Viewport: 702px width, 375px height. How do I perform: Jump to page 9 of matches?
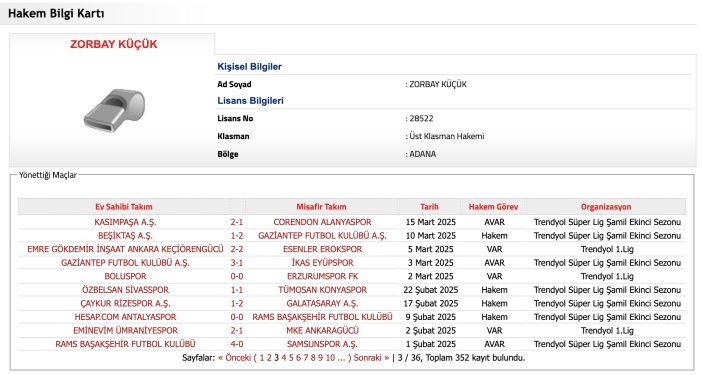tap(320, 358)
